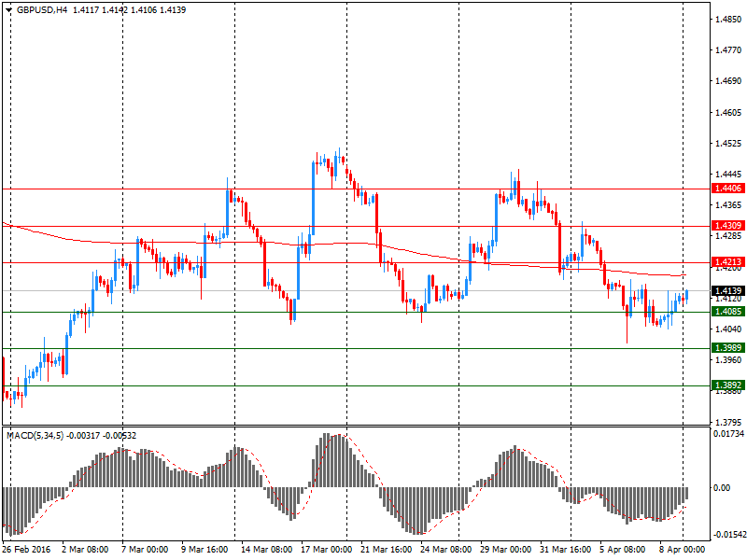This screenshot has width=747, height=560.
Task: Click the 2 Mar 08:00 time label
Action: [85, 550]
